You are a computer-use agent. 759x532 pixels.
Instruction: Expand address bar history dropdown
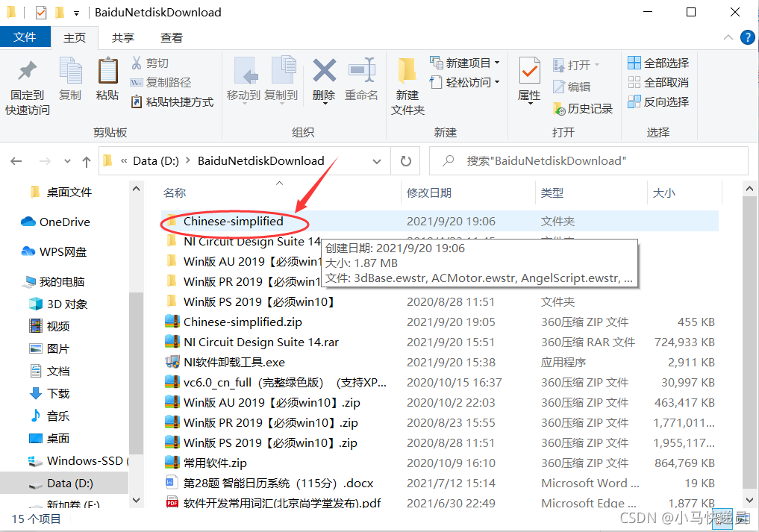click(x=377, y=161)
